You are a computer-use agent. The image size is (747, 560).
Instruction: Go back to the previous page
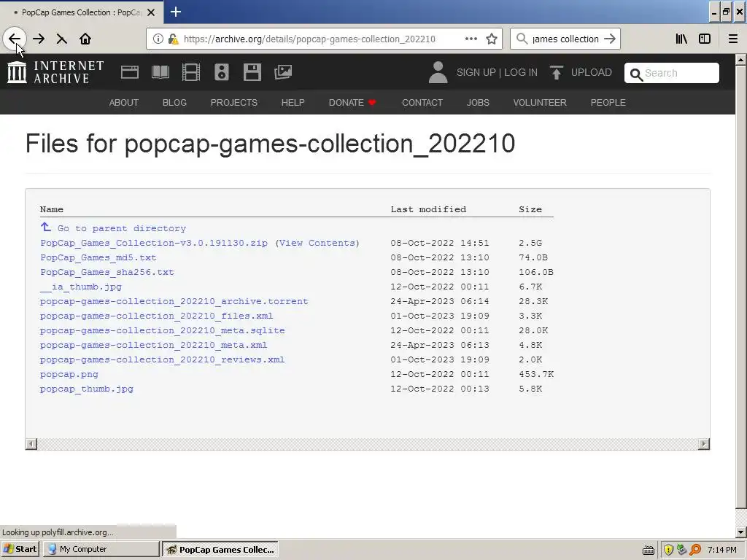pos(15,39)
